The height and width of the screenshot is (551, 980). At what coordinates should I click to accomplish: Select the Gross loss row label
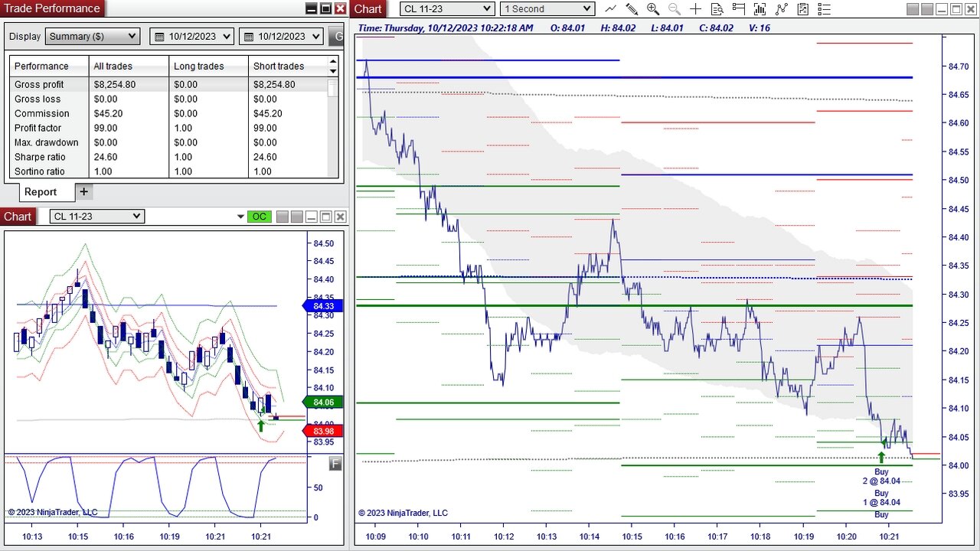(x=37, y=99)
